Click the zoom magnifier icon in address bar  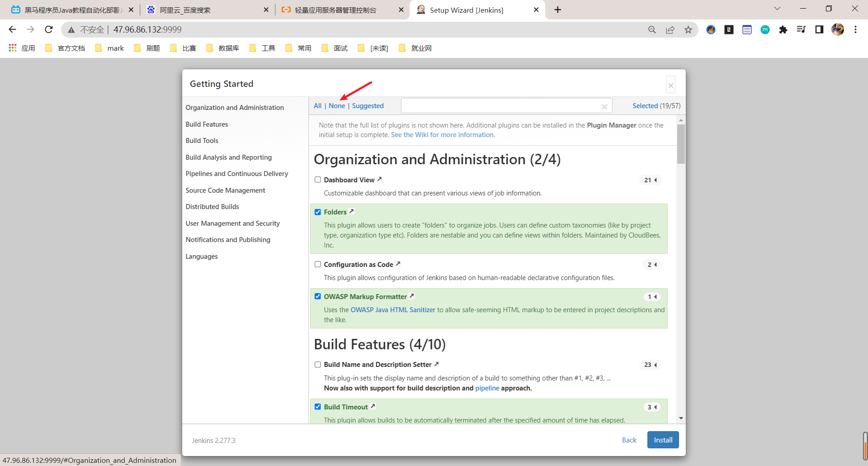pos(652,29)
